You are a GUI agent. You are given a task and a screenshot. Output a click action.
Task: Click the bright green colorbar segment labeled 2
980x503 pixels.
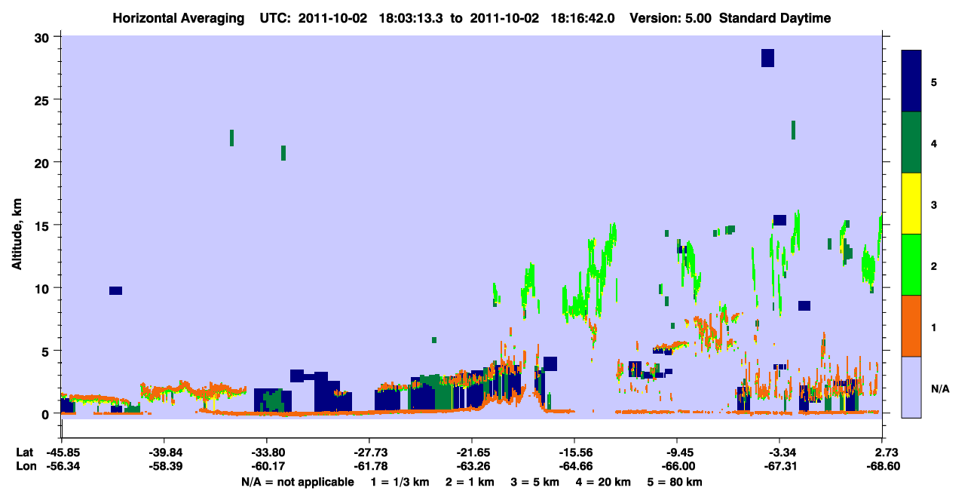coord(911,265)
